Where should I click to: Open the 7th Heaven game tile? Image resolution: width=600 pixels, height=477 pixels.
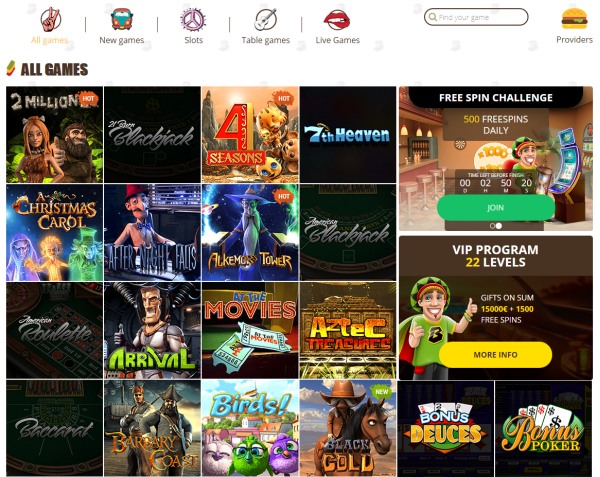[348, 135]
